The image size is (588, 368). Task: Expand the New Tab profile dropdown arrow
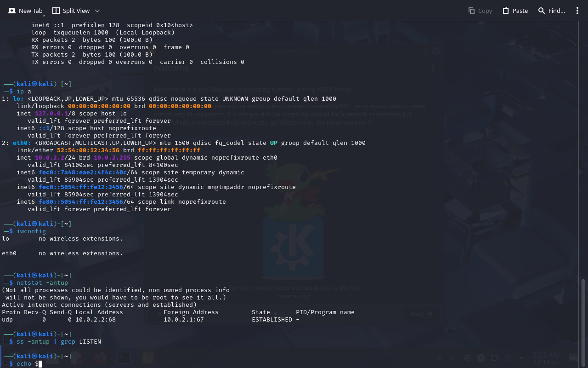[x=44, y=16]
